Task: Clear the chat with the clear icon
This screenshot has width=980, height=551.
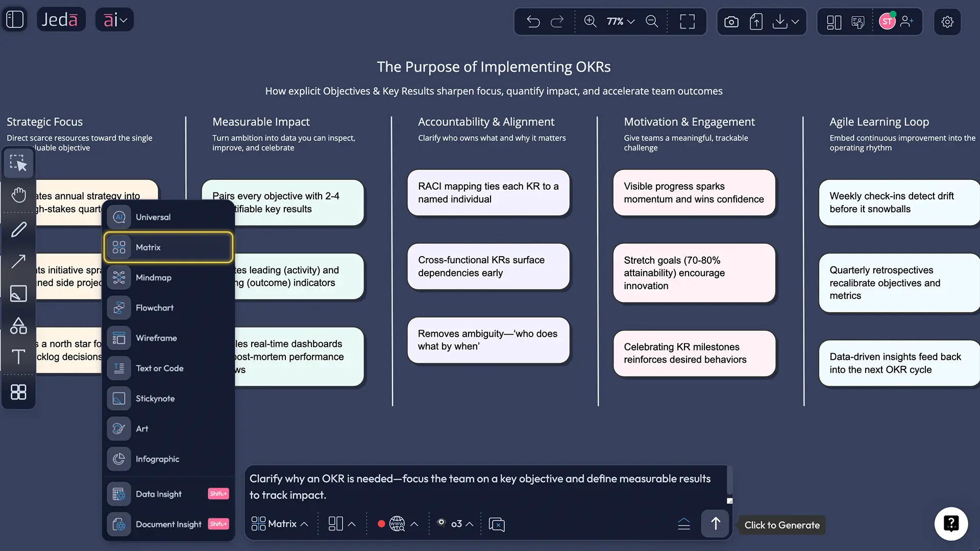Action: (x=497, y=524)
